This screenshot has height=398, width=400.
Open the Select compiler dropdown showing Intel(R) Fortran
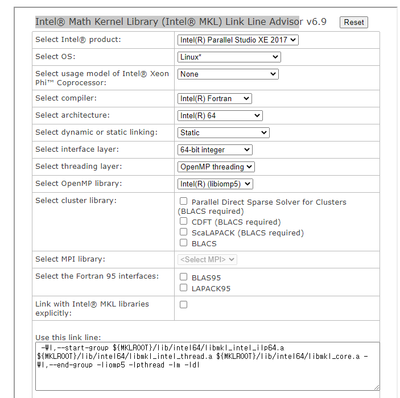[x=214, y=99]
